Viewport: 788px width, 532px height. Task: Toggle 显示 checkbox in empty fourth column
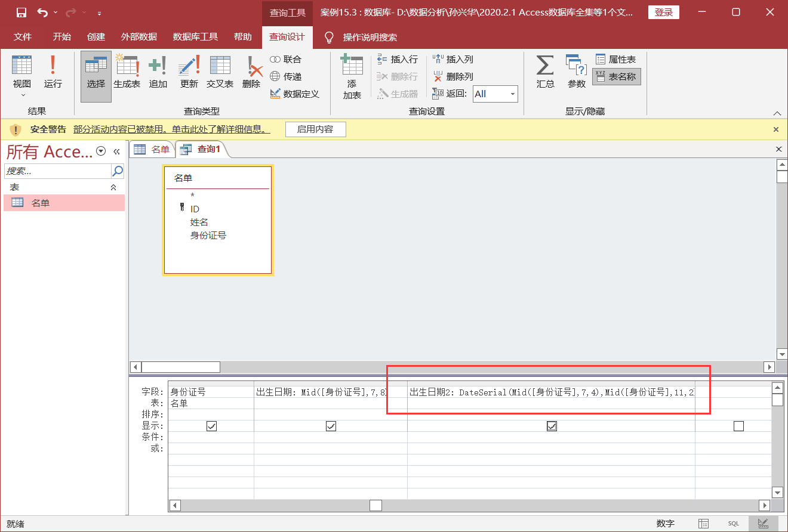[739, 426]
